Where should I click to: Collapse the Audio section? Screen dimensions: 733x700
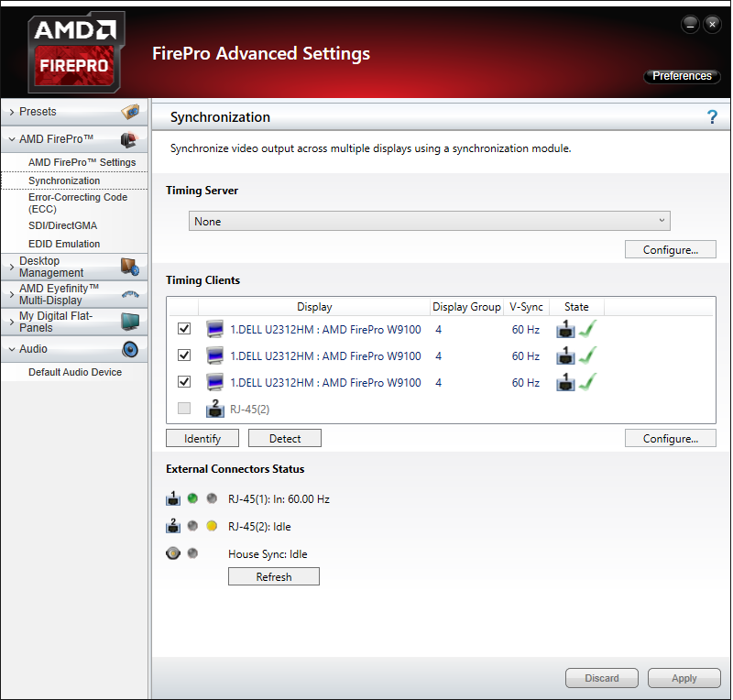pos(11,349)
